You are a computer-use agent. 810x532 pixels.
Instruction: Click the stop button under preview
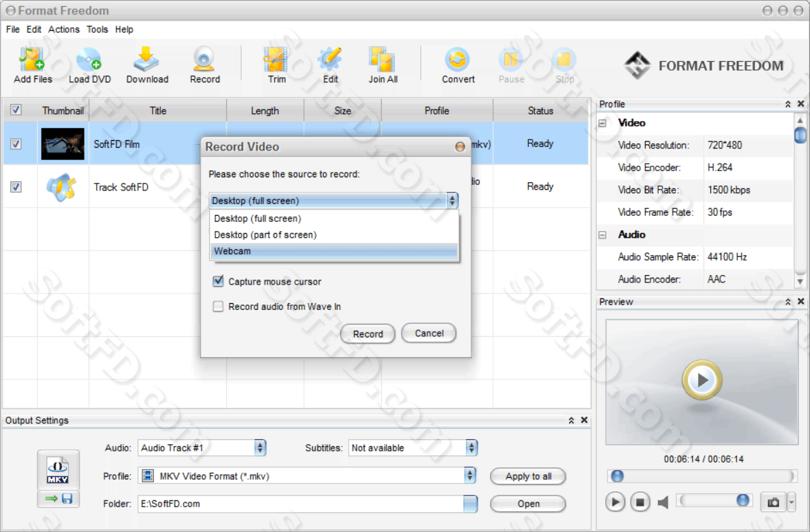(x=639, y=502)
